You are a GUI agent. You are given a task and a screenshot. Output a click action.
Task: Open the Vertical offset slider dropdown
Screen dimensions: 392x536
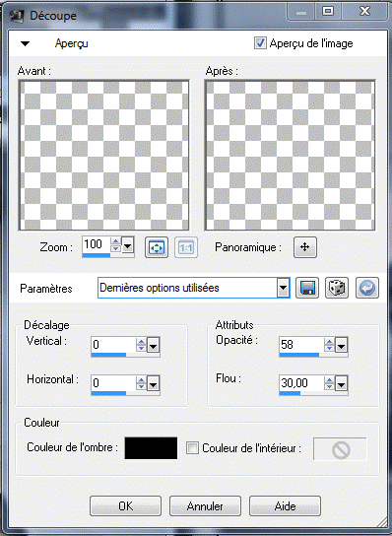153,345
